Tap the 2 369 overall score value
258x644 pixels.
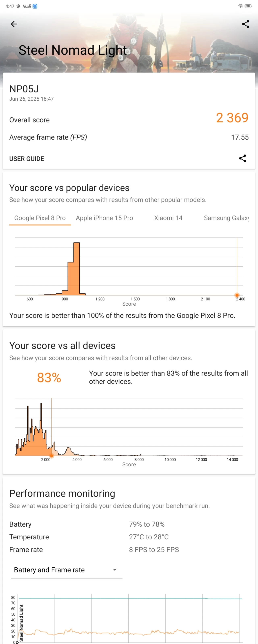coord(232,118)
